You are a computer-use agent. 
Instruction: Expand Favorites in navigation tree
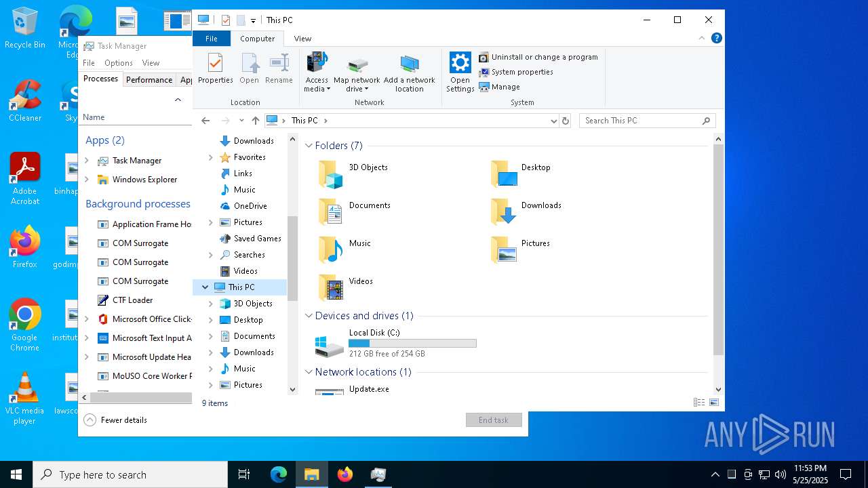tap(210, 157)
